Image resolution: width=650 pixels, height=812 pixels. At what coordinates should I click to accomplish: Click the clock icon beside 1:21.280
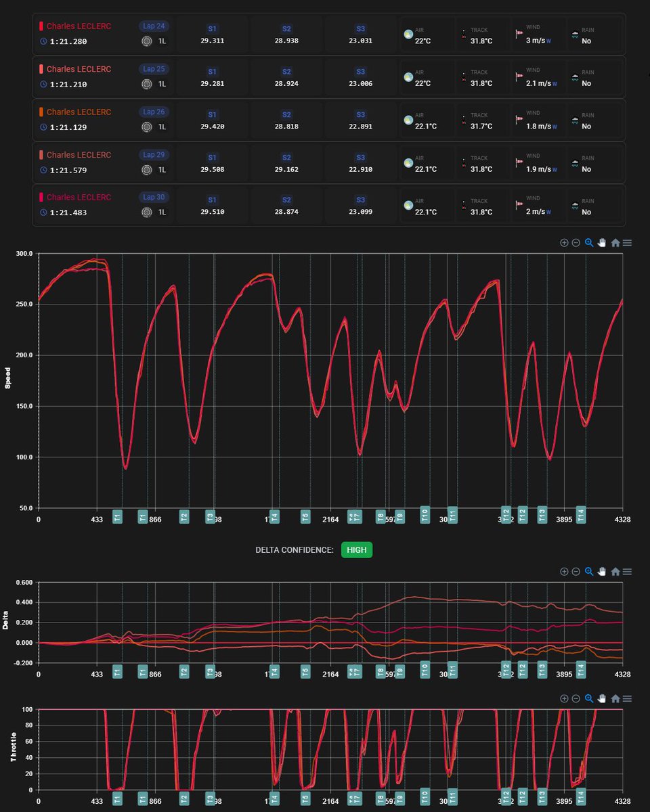44,41
